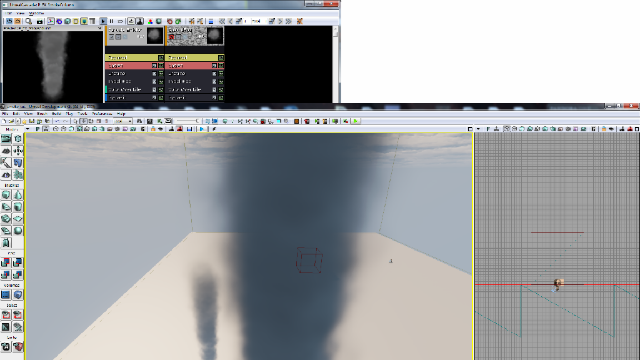Select the Cone builder brush

coord(18,195)
